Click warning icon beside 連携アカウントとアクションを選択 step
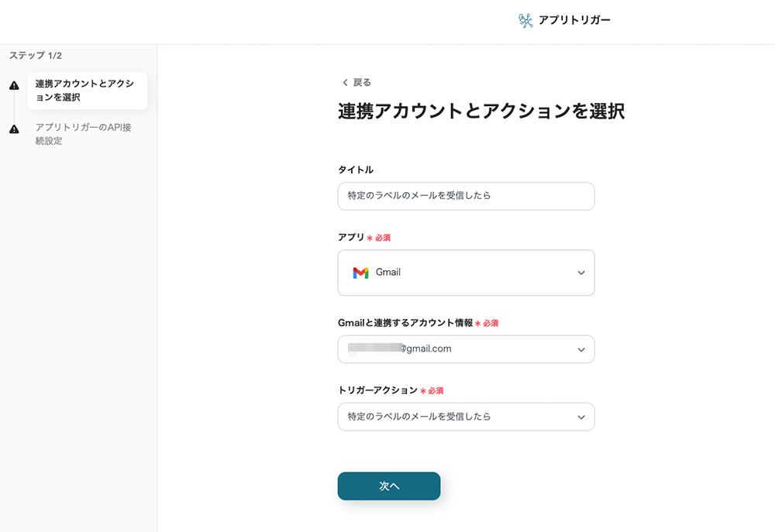 [14, 86]
